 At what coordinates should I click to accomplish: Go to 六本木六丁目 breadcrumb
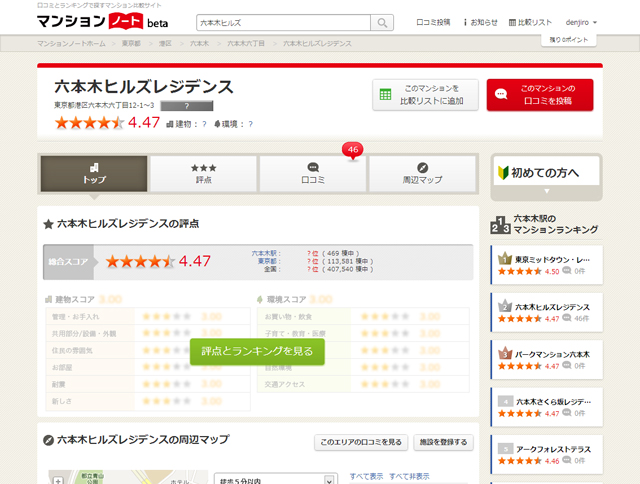tap(246, 43)
